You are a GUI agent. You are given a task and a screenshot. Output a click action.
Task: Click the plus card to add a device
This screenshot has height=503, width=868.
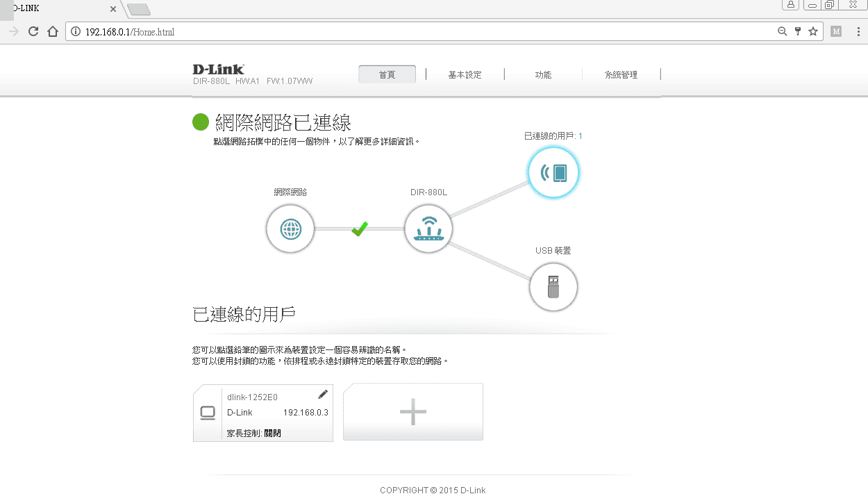pos(412,411)
